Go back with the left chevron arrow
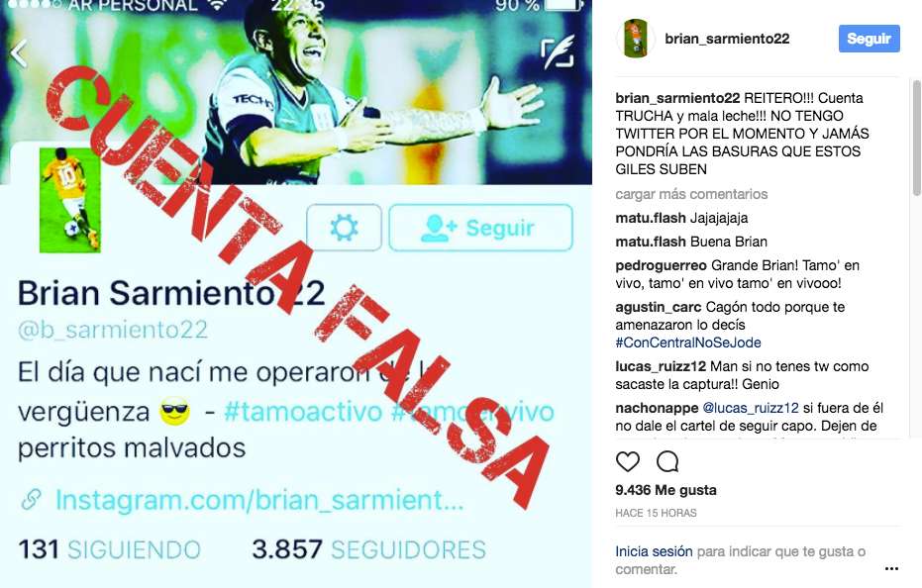Viewport: 922px width, 588px height. pos(19,53)
